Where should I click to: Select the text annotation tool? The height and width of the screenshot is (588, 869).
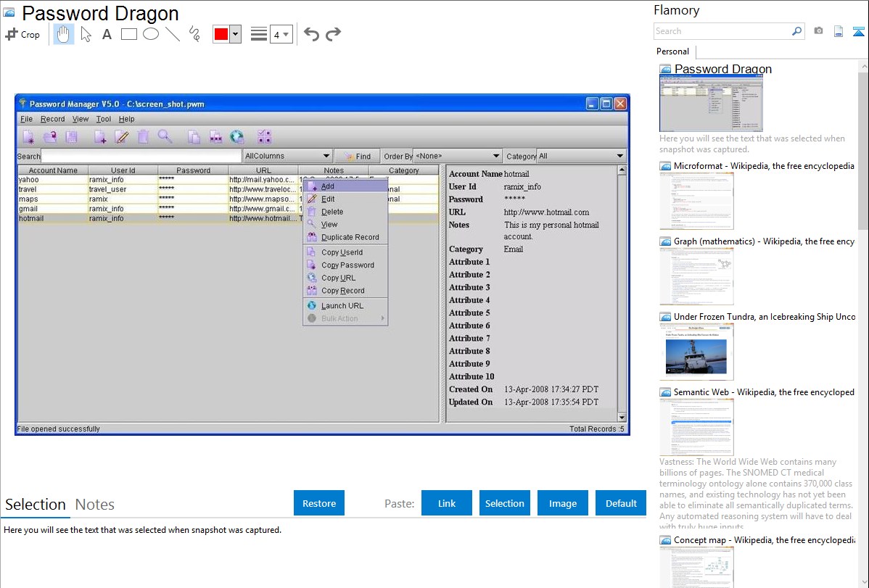coord(107,34)
